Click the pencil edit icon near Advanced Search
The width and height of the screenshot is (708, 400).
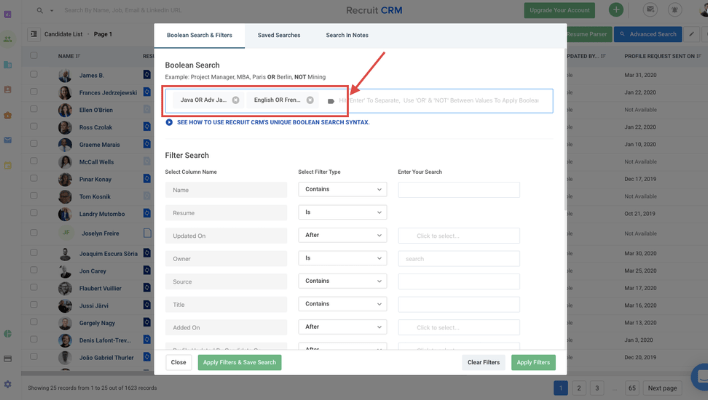coord(692,34)
